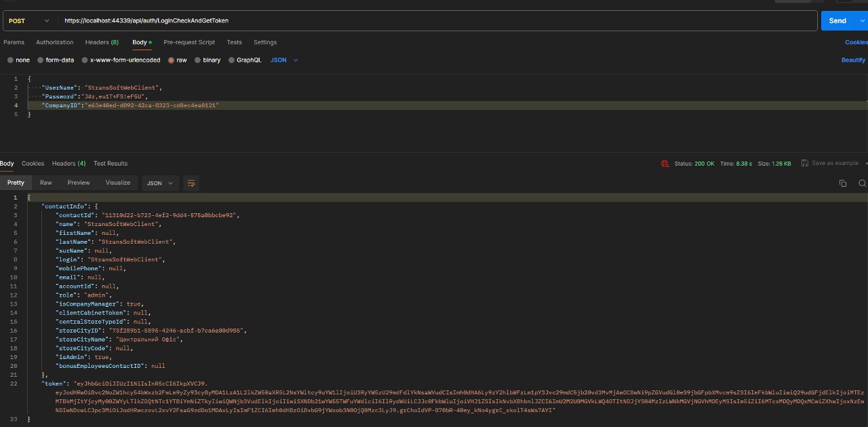Switch to the response Body tab

coord(7,164)
